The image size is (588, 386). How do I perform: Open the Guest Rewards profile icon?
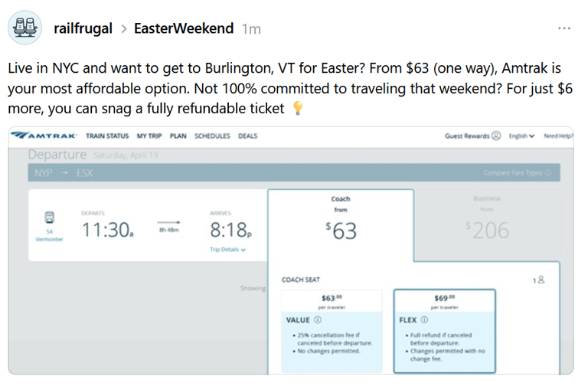tap(496, 136)
